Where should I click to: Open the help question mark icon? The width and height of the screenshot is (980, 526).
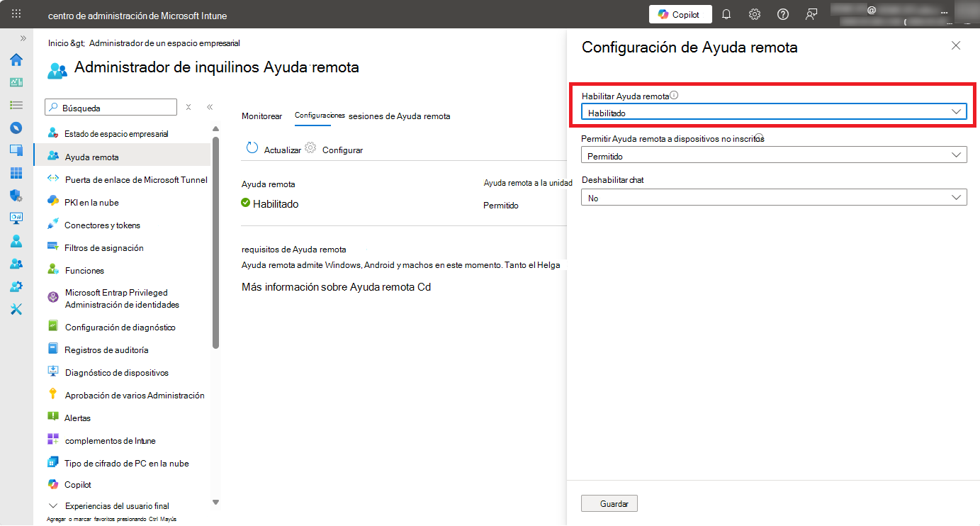783,14
